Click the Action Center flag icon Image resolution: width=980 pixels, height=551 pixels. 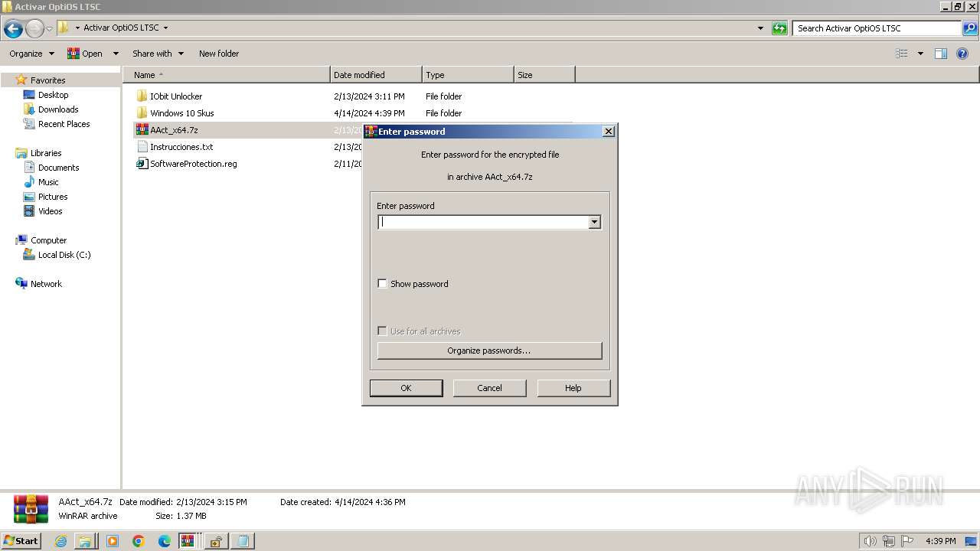[x=907, y=541]
